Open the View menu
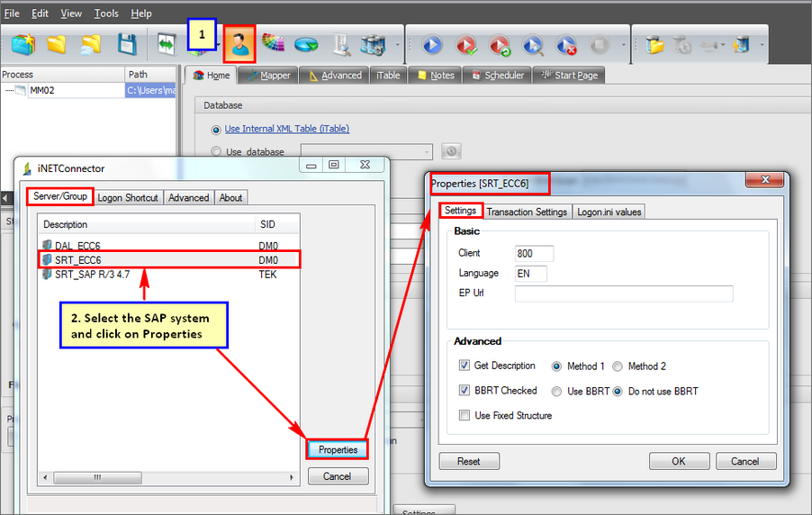Viewport: 812px width, 515px height. 71,14
